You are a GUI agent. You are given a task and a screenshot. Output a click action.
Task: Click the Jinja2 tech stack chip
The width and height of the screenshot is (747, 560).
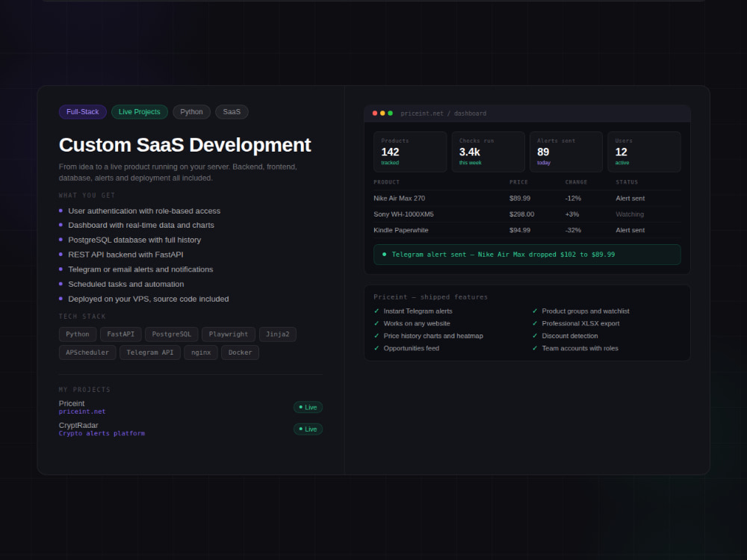pos(278,335)
